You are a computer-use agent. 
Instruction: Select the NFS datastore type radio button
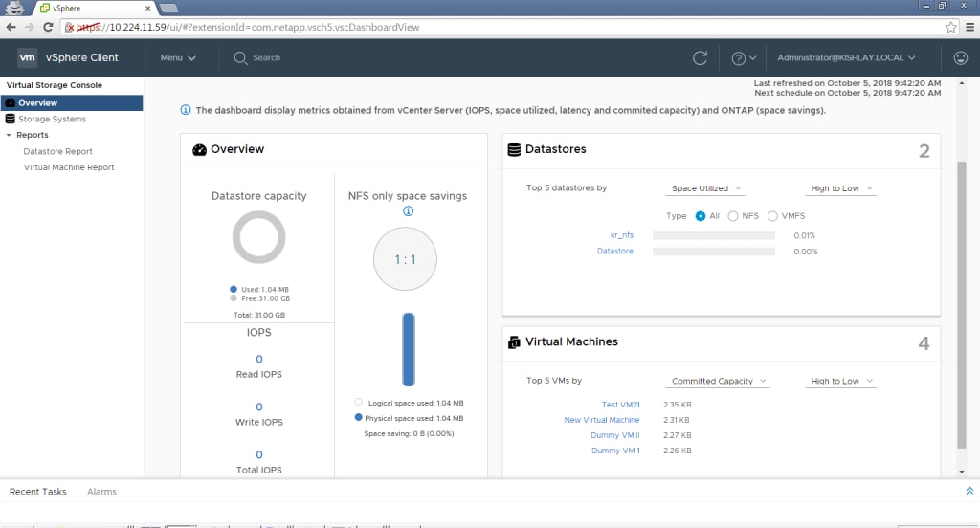click(734, 216)
